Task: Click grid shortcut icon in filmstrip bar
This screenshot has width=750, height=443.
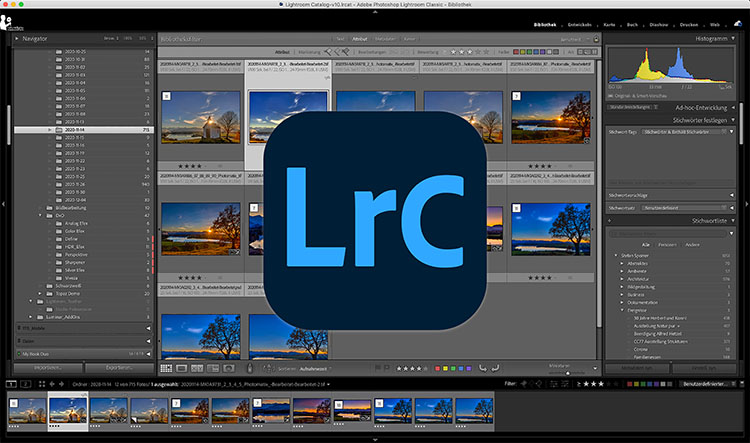Action: (x=42, y=384)
